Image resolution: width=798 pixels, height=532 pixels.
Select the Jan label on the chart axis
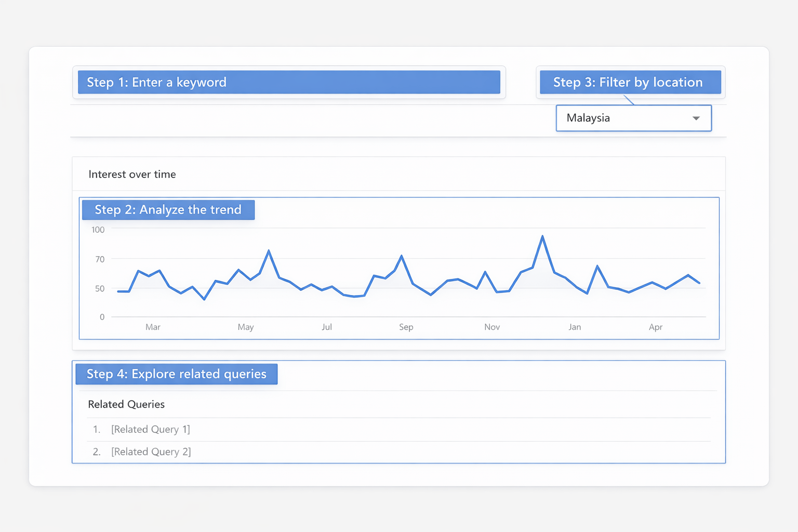[575, 327]
